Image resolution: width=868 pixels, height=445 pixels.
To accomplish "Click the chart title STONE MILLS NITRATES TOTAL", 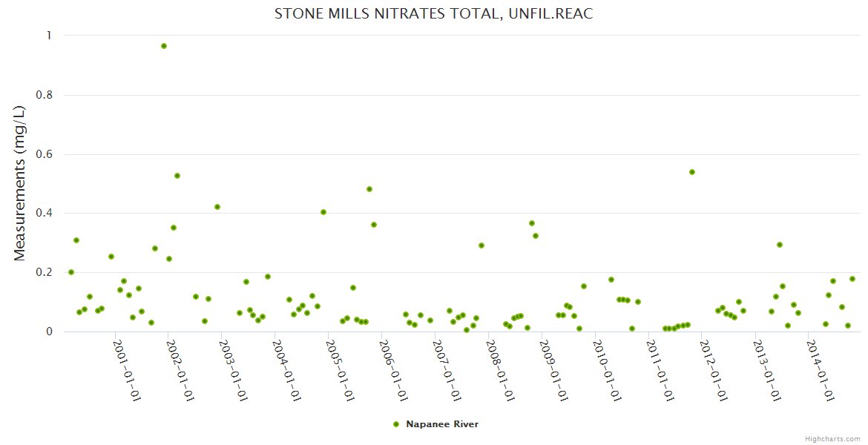I will click(x=434, y=14).
